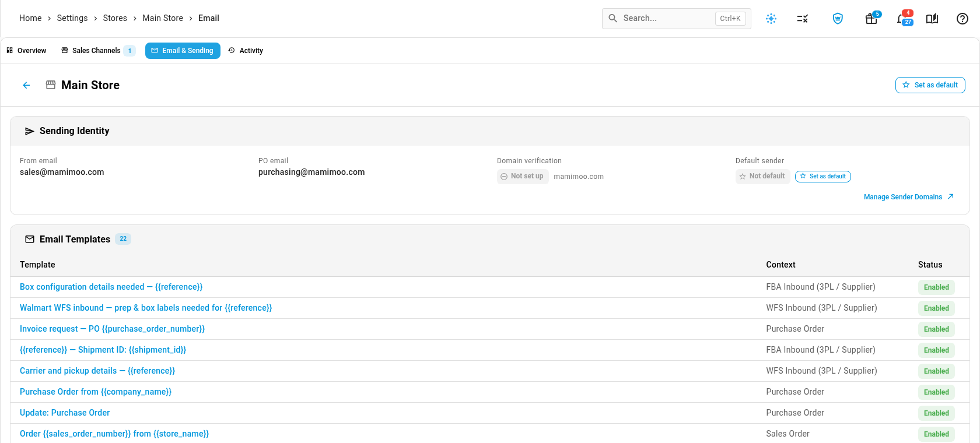Viewport: 980px width, 443px height.
Task: Click the help question mark icon
Action: pyautogui.click(x=963, y=19)
